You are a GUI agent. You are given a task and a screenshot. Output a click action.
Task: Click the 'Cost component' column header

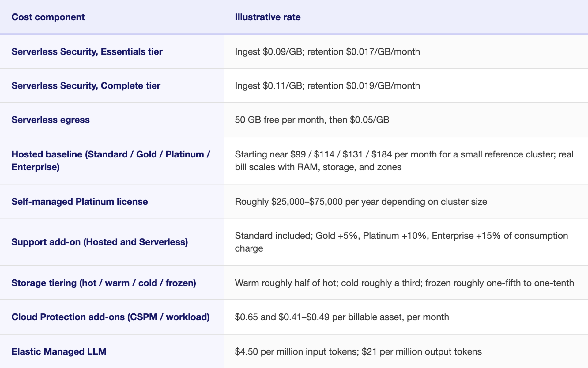(x=48, y=17)
